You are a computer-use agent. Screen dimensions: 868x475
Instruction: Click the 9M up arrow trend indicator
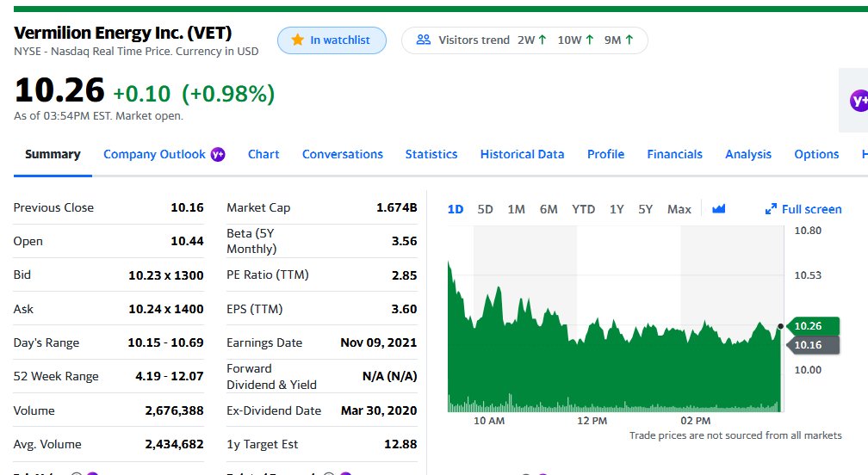point(629,40)
